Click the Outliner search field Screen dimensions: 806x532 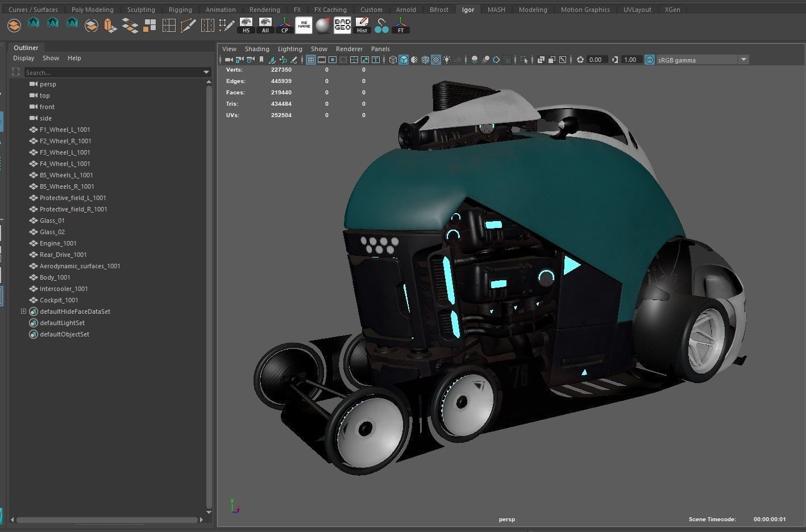coord(113,72)
